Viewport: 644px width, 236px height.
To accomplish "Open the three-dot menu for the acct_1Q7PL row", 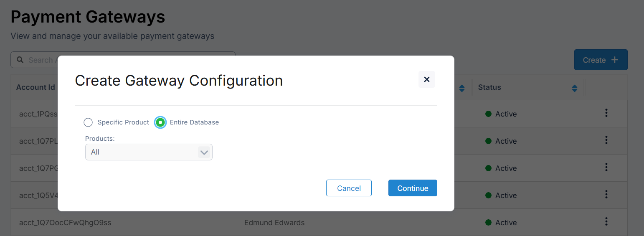I will point(606,140).
